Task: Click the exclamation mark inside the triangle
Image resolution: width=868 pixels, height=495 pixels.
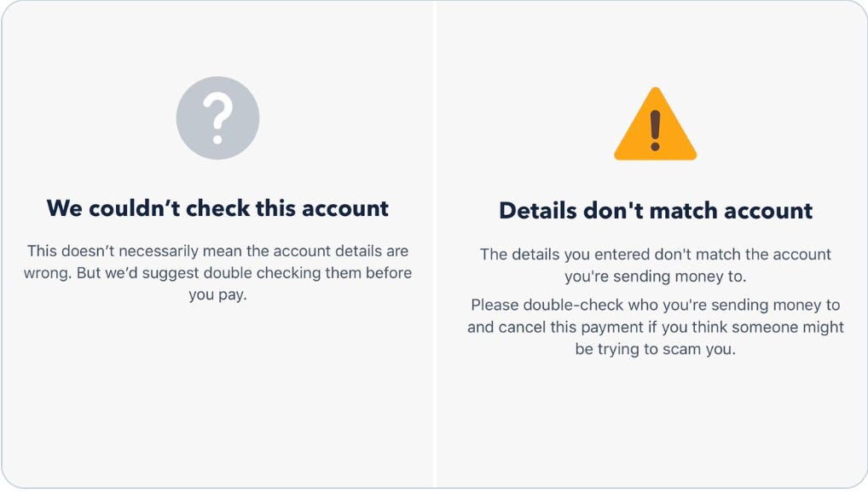Action: click(x=656, y=131)
